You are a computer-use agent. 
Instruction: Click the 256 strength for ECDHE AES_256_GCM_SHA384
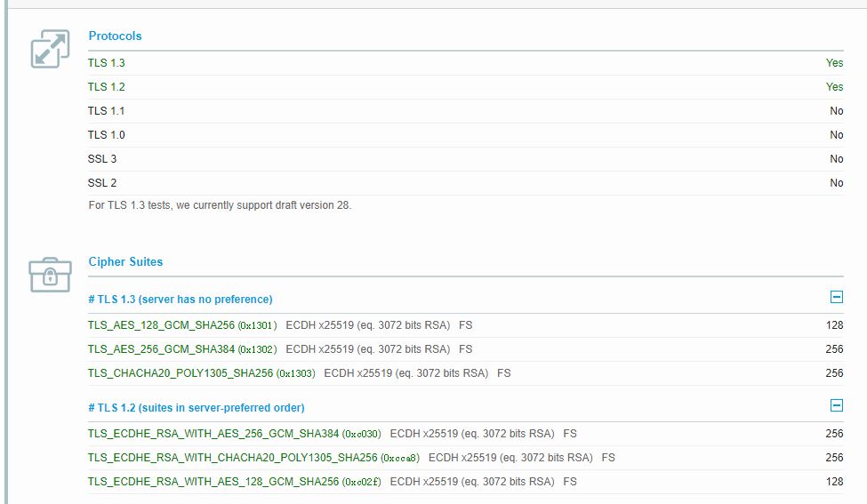pos(834,434)
